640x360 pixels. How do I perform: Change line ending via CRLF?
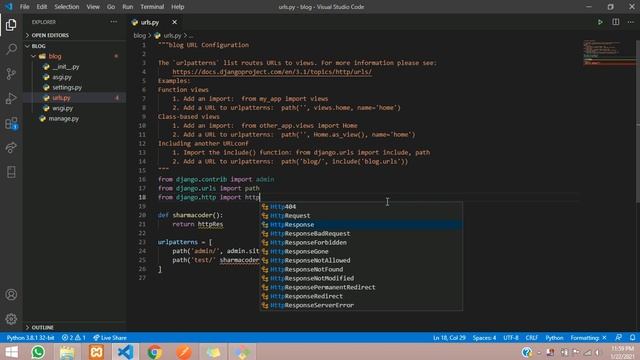tap(531, 338)
